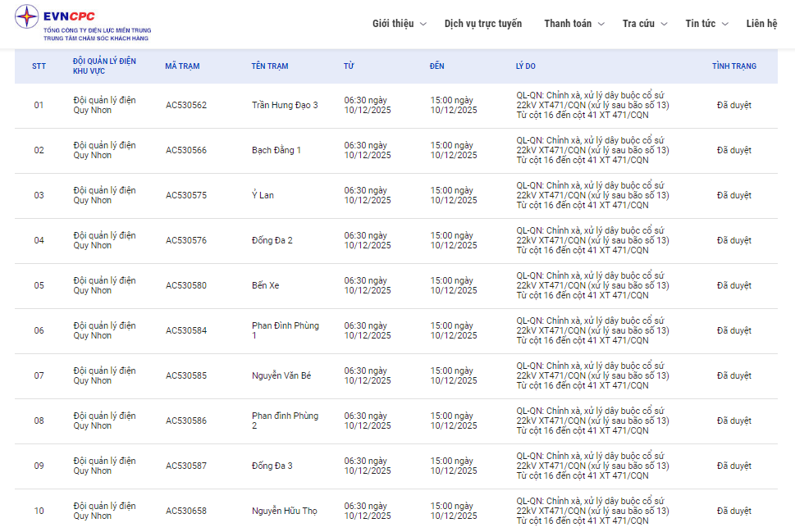Expand the Tin tức menu
Viewport: 795px width, 532px height.
point(706,24)
